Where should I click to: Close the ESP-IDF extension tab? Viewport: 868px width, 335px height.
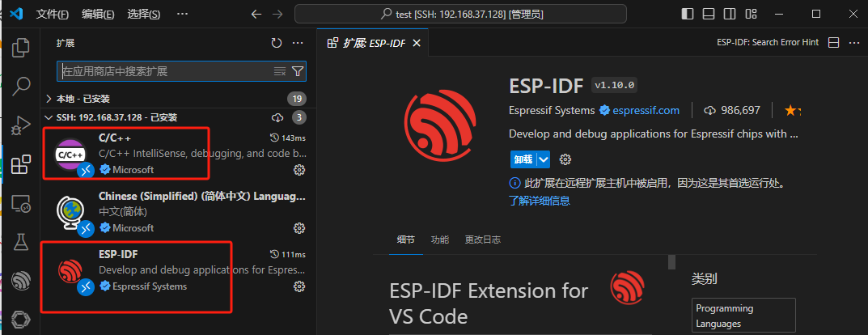417,43
